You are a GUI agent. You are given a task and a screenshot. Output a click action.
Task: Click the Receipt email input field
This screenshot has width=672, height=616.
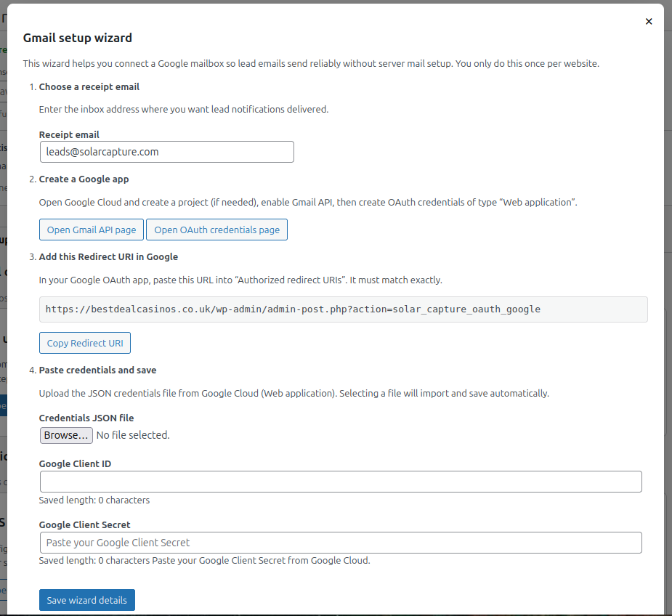166,152
